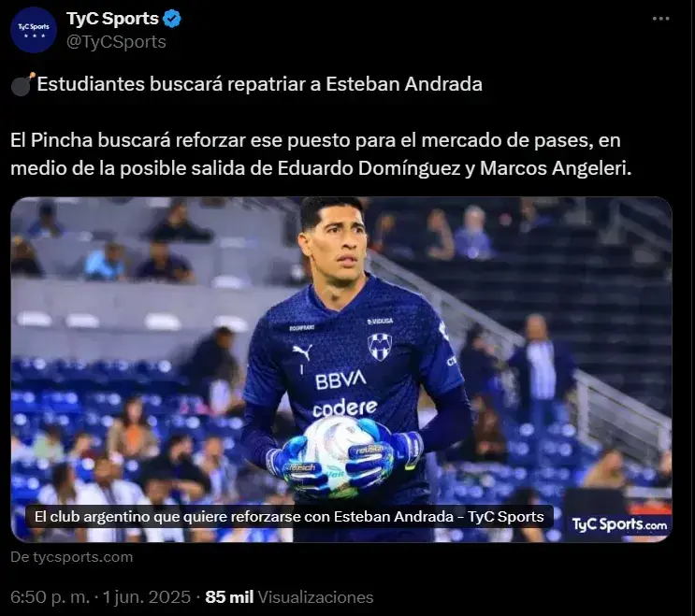Click the BBVA sponsor text on shirt

tap(340, 380)
